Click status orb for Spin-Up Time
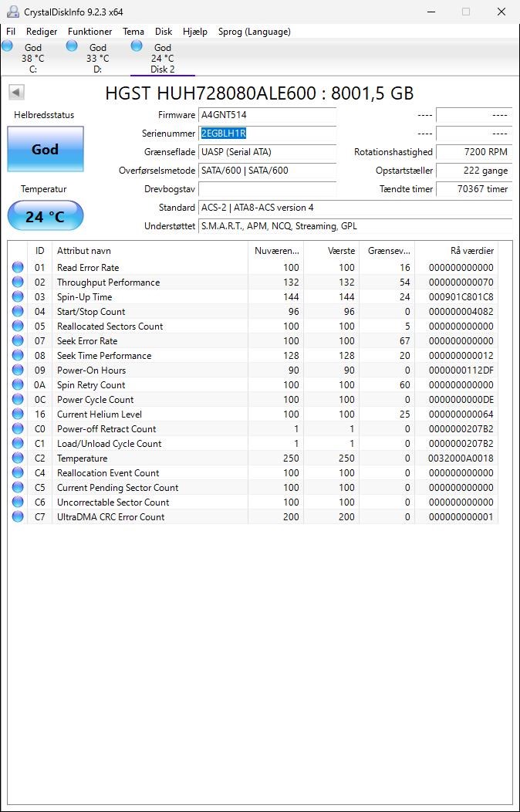 [18, 296]
